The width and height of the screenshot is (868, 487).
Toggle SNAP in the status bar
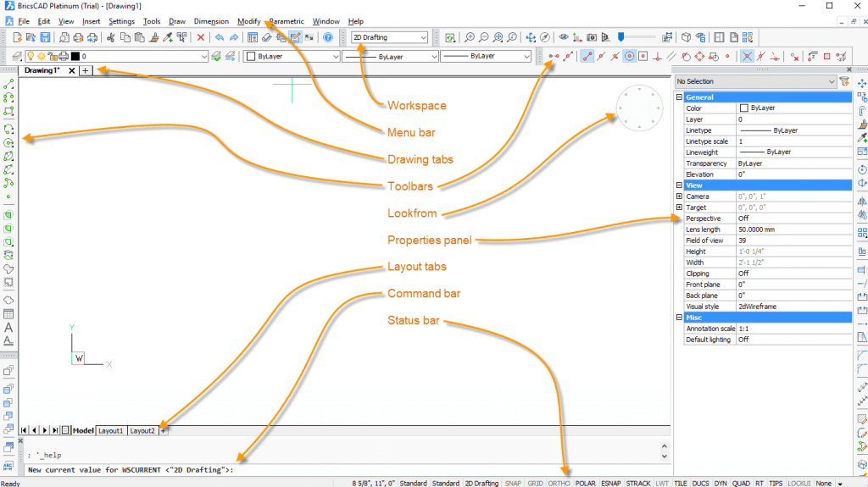[x=513, y=483]
